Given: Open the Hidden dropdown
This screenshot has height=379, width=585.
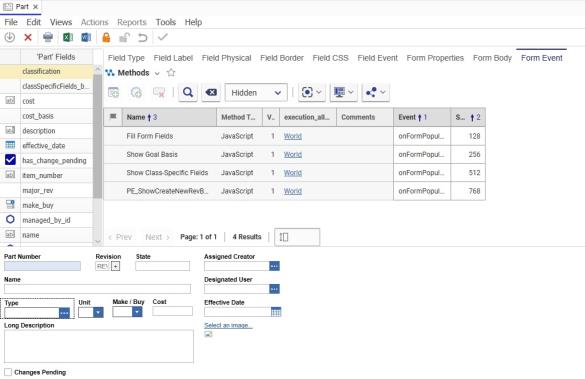Looking at the screenshot, I should [x=256, y=93].
